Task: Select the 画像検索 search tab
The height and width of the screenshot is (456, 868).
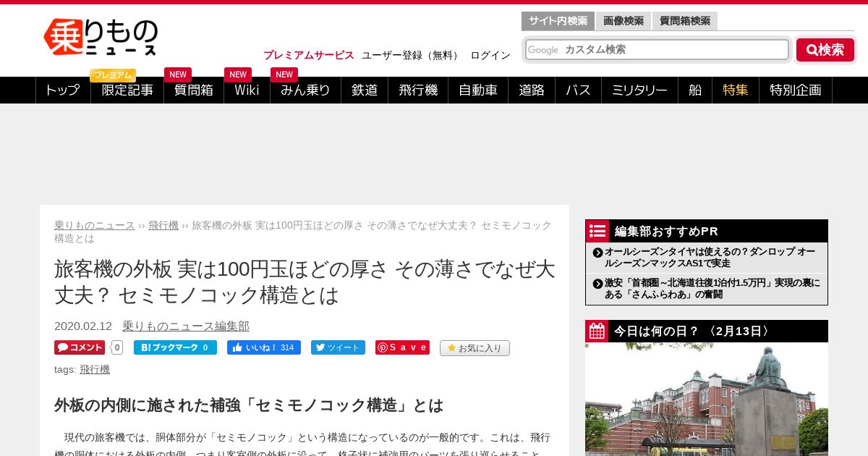Action: pyautogui.click(x=624, y=21)
